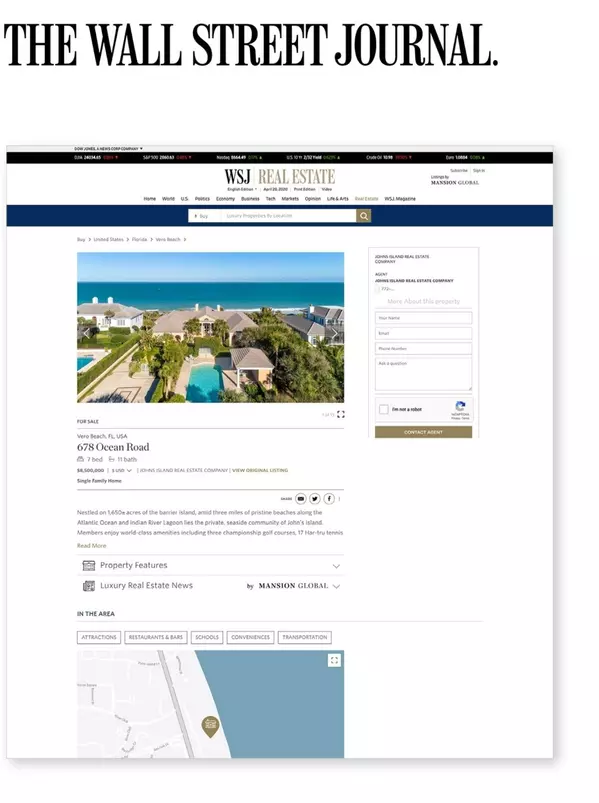Click the gold search magnifier button
The width and height of the screenshot is (599, 803).
pos(363,216)
